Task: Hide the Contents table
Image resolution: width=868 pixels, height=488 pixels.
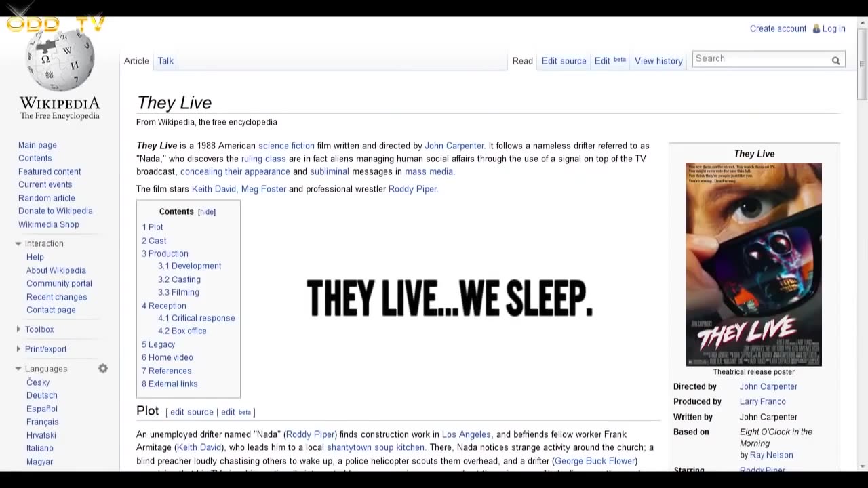Action: pos(207,212)
